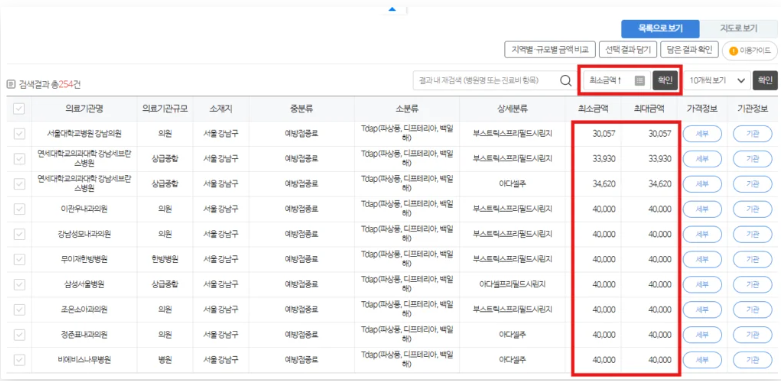Click the 아다셀프리필드시린지 detail cell
This screenshot has height=381, width=781.
(x=513, y=285)
